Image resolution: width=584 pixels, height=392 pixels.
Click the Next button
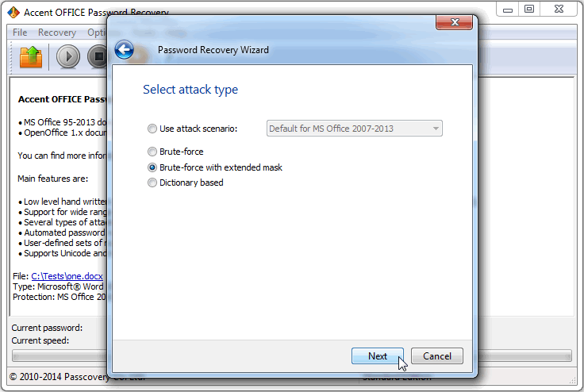(x=378, y=356)
